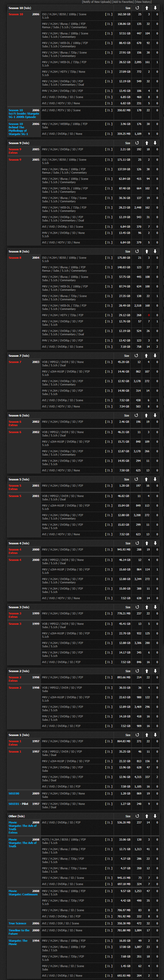Click Notify of New Uploads link
This screenshot has width=164, height=980.
click(96, 2)
